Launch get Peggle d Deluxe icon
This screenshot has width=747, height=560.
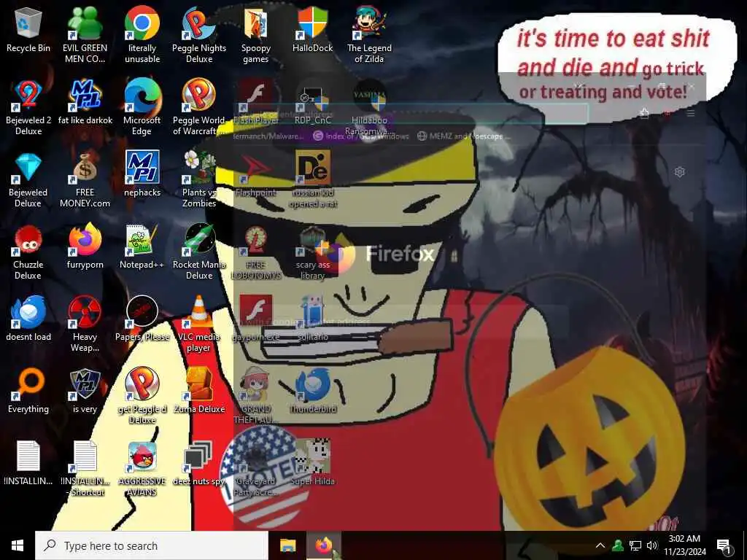(142, 396)
